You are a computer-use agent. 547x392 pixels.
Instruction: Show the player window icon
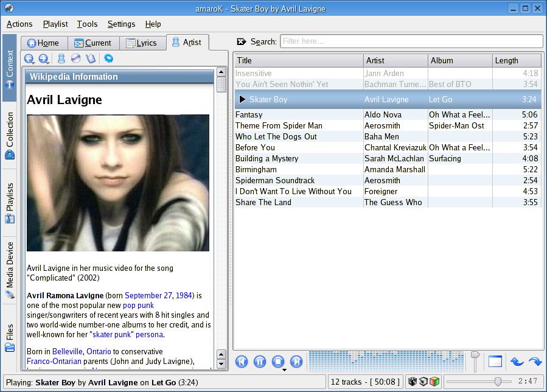(x=495, y=362)
